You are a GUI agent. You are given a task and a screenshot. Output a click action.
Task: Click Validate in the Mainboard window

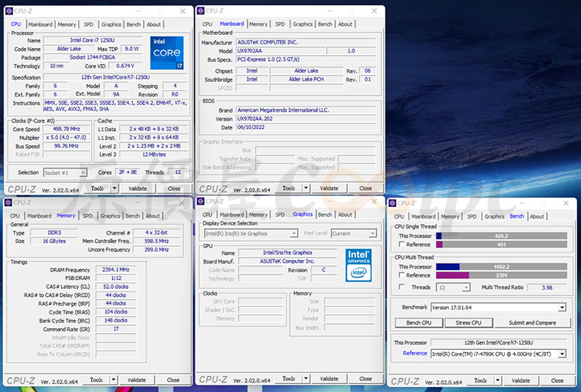pyautogui.click(x=329, y=188)
